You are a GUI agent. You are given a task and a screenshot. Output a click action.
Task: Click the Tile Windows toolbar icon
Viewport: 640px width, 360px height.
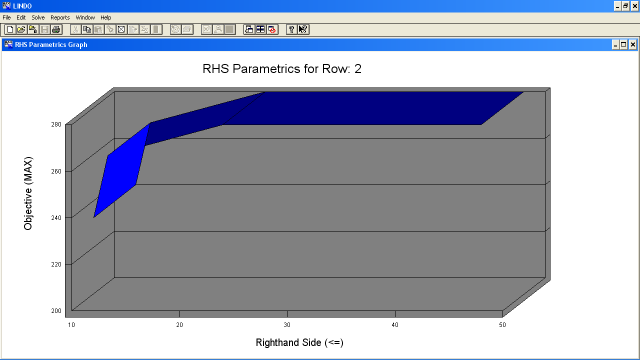click(260, 29)
